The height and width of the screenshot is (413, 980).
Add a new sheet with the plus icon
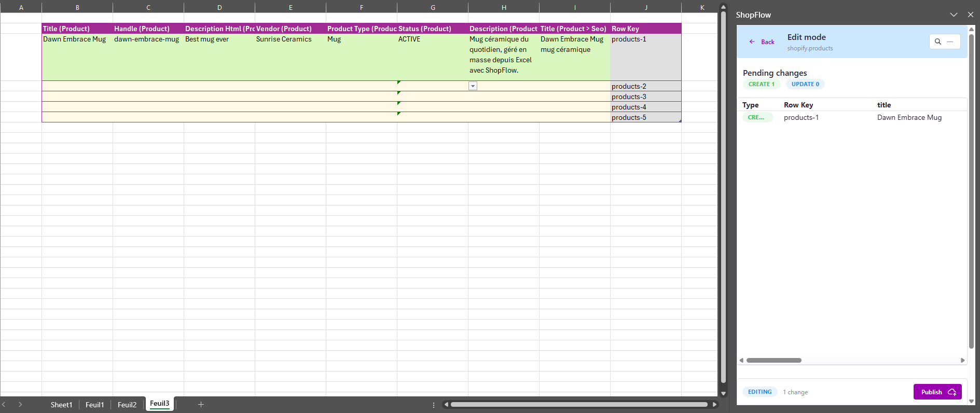pos(201,405)
